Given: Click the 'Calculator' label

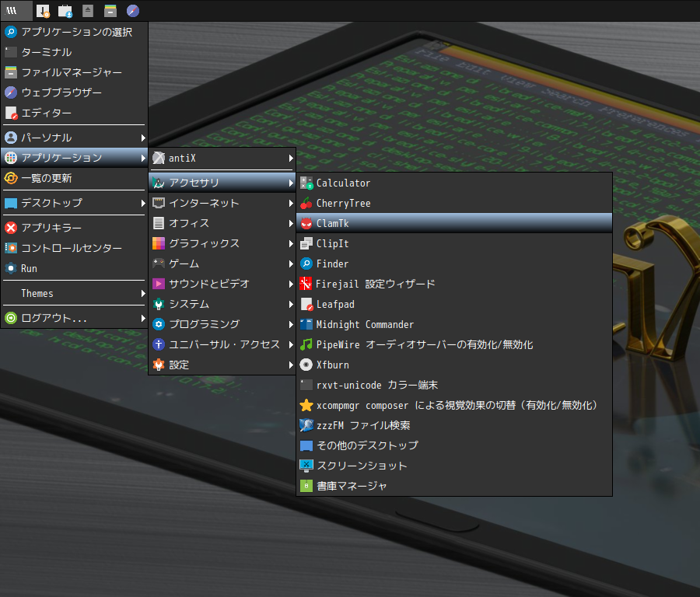Looking at the screenshot, I should 343,183.
